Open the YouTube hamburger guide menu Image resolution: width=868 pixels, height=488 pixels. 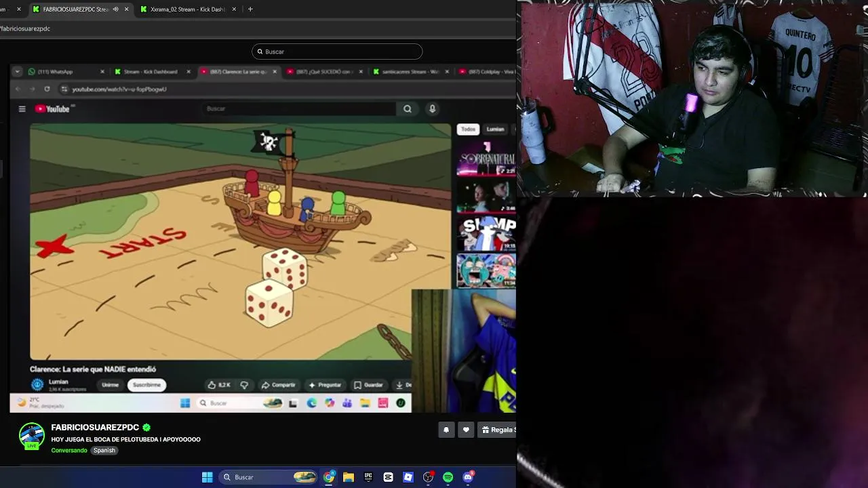[22, 108]
